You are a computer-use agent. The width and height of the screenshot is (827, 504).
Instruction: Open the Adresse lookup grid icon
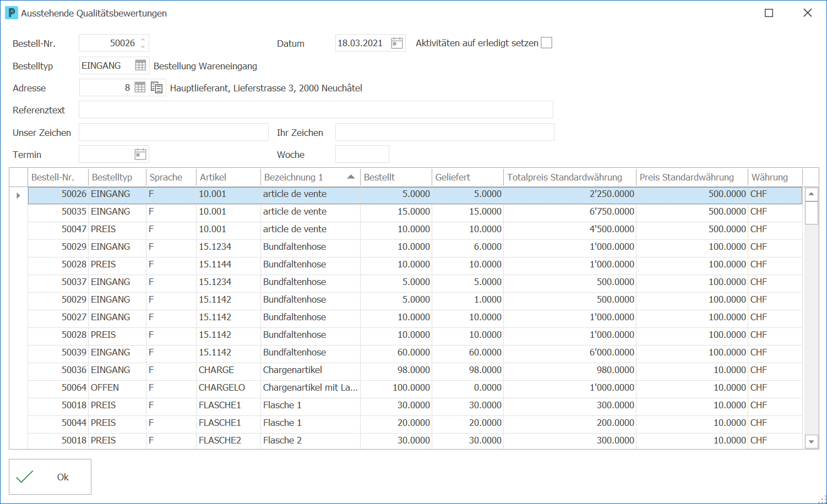coord(140,87)
